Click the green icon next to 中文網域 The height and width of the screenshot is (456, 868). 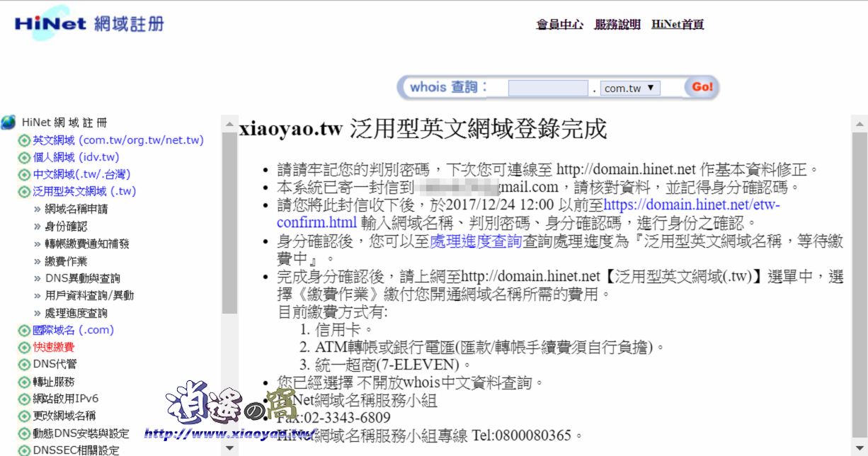click(24, 174)
